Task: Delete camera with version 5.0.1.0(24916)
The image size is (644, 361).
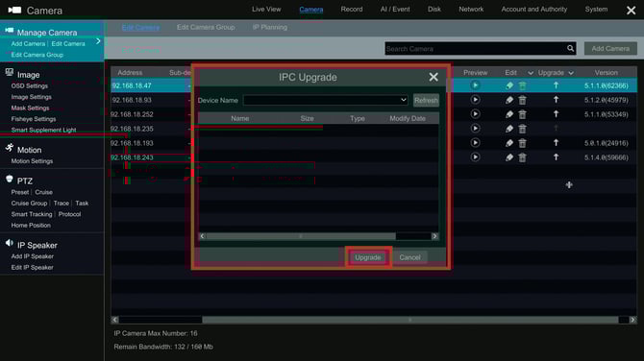Action: point(523,143)
